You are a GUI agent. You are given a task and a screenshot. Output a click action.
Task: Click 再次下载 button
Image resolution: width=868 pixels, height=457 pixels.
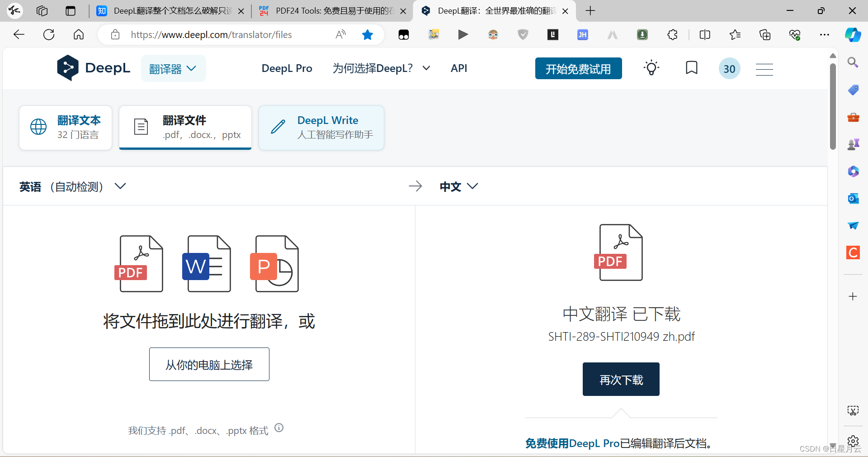coord(621,379)
